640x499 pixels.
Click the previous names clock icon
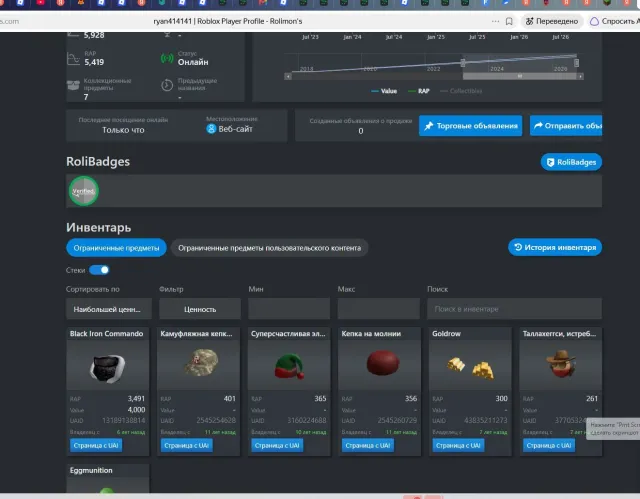pyautogui.click(x=167, y=85)
